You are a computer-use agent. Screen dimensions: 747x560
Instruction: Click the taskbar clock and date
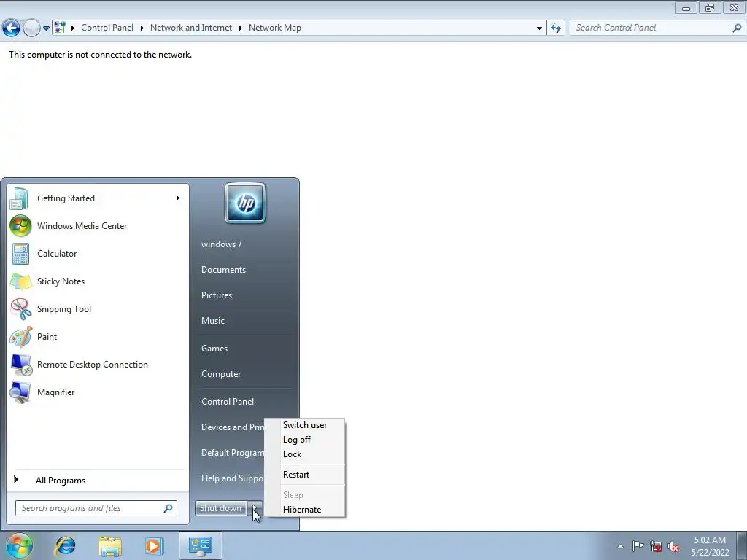click(710, 546)
